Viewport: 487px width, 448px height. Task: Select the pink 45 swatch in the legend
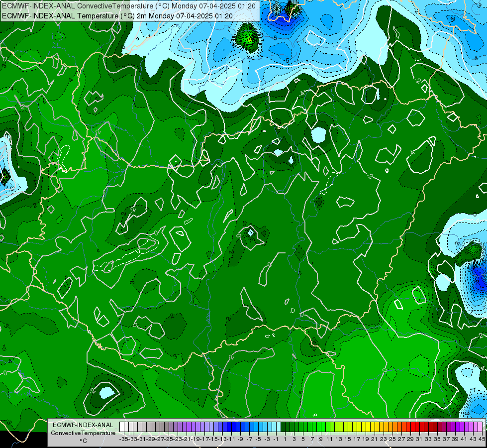(480, 427)
